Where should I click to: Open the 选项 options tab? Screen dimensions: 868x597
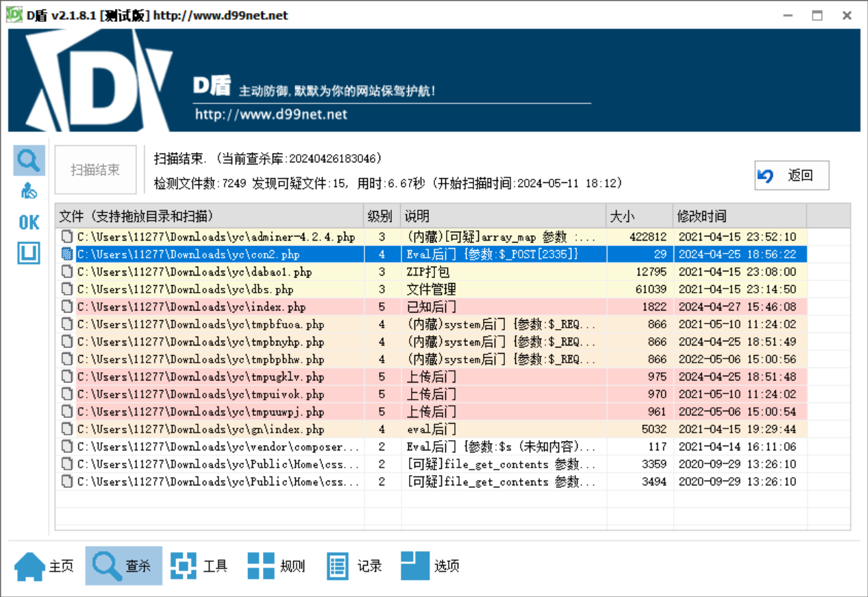(x=430, y=566)
